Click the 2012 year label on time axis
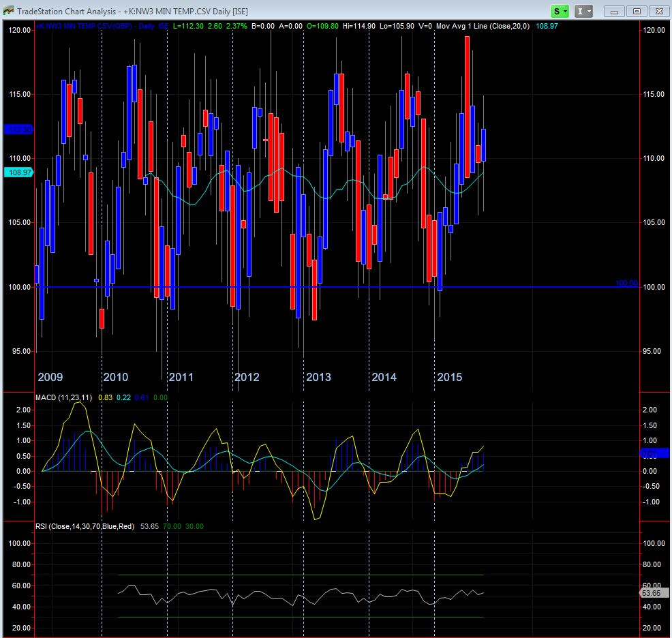Screen dimensions: 672x638 246,377
